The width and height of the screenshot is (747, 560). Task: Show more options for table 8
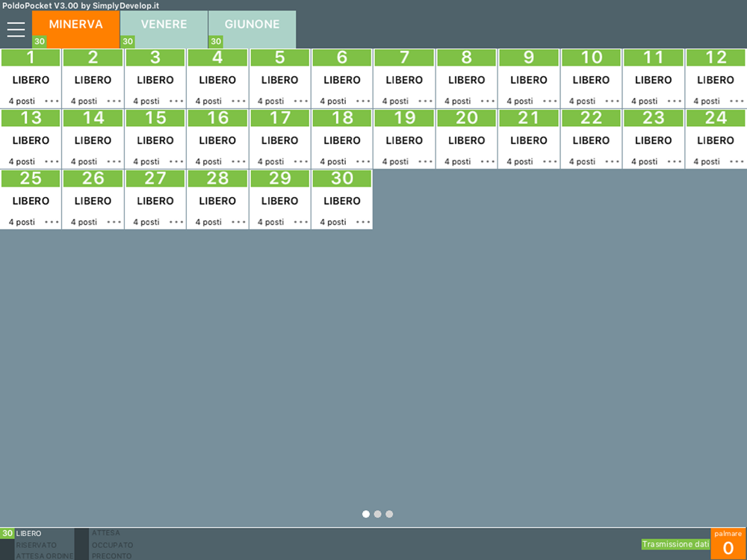point(488,101)
